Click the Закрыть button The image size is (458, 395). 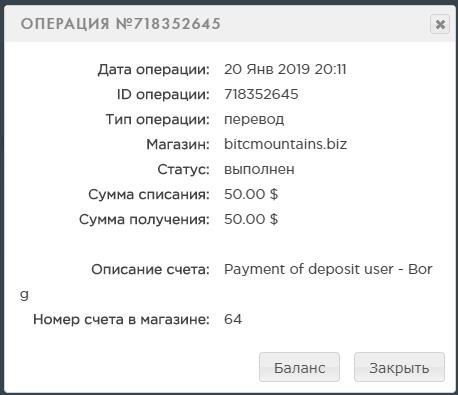(399, 367)
